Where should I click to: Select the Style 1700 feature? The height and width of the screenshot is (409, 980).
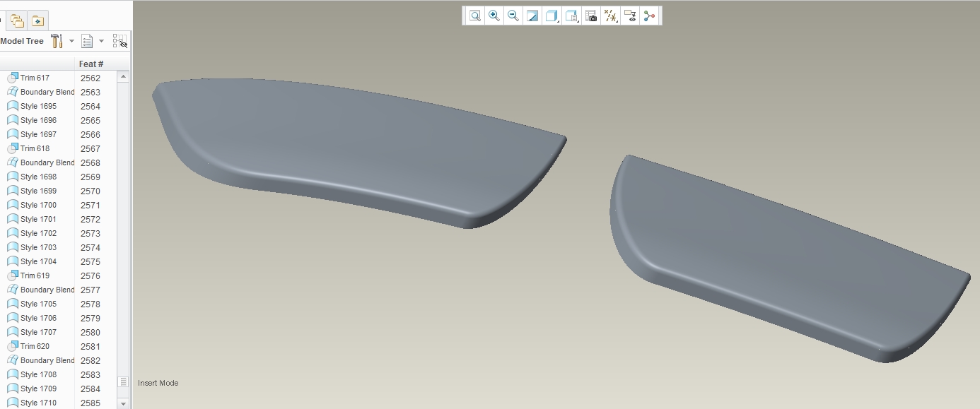coord(38,205)
